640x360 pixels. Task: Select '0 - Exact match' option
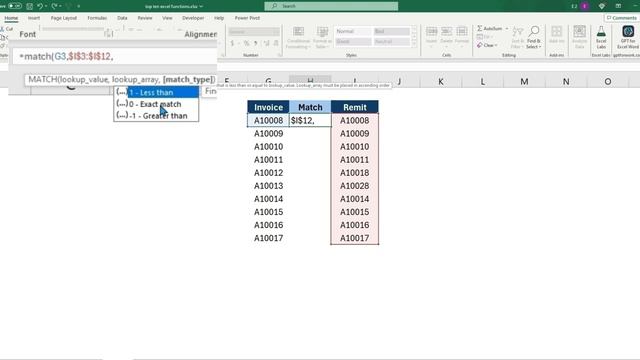[157, 104]
